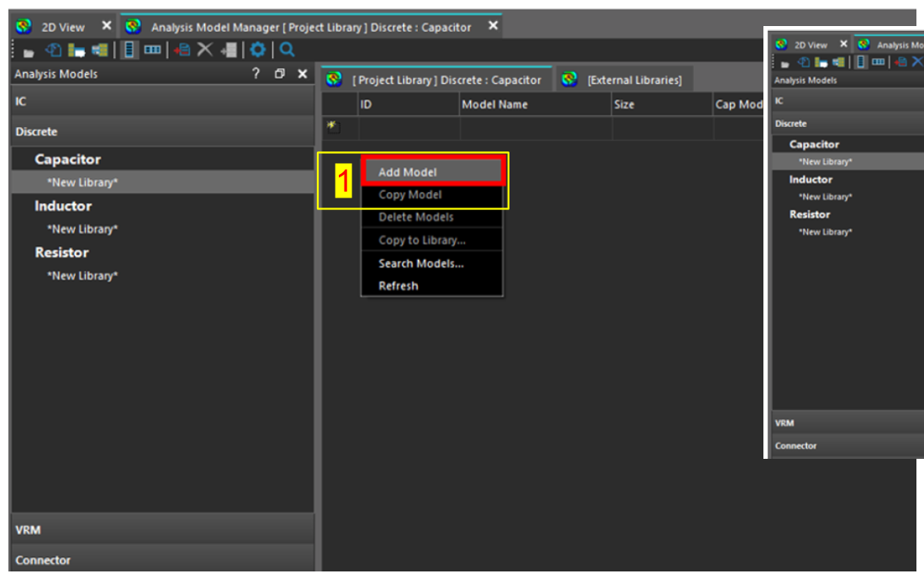Click the empty Model Name cell in new row
924x579 pixels.
(x=536, y=128)
